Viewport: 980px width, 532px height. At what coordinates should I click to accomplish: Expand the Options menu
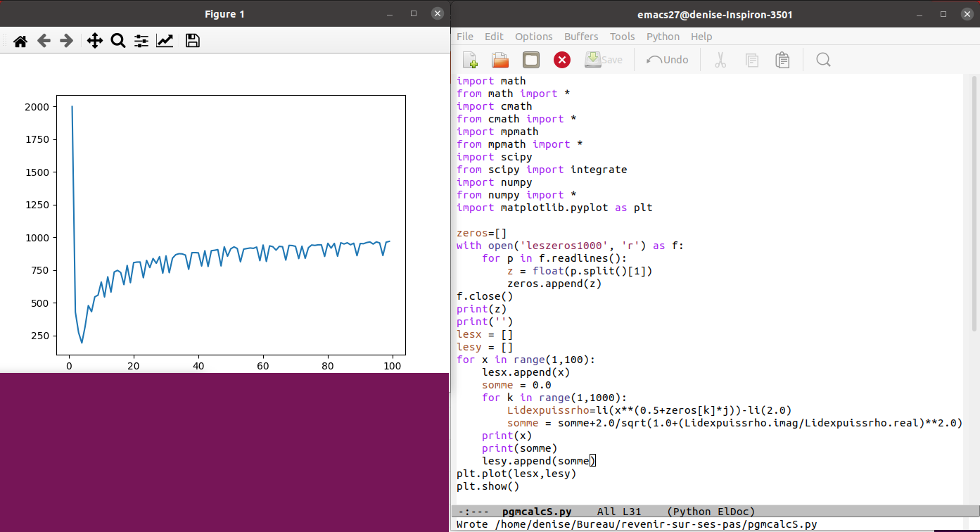[533, 37]
